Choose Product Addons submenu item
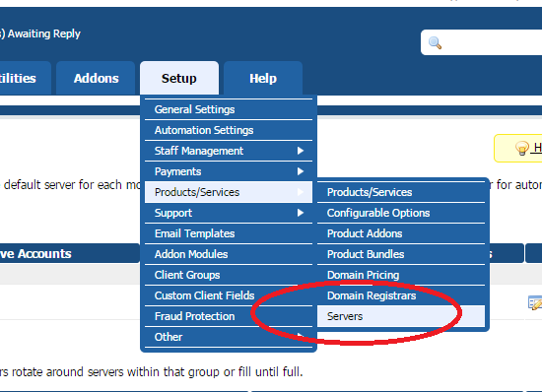Screen dimensions: 542x392 coord(401,233)
